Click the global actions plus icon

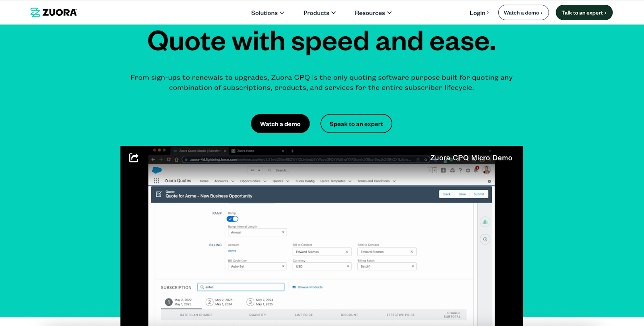[x=443, y=170]
